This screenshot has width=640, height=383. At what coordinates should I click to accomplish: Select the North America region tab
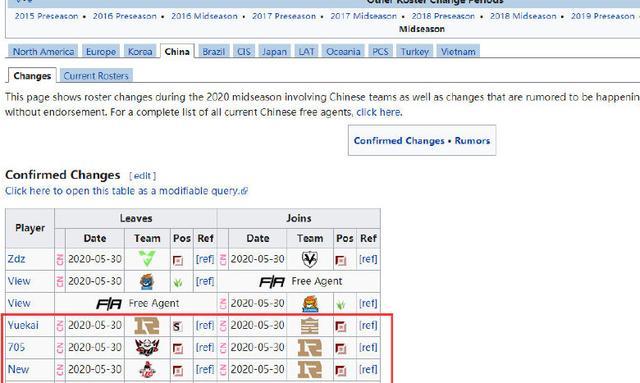click(43, 51)
